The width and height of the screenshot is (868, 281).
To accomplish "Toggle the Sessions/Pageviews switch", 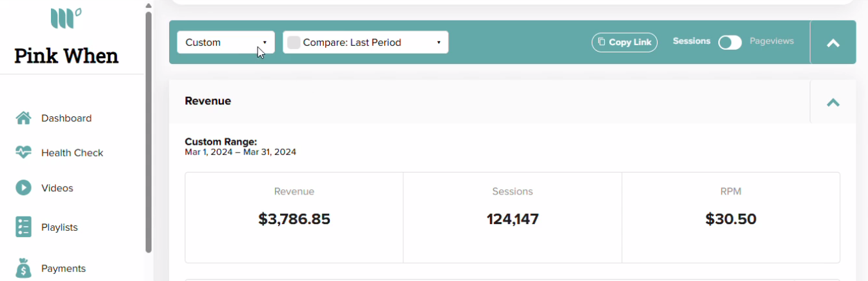I will tap(730, 42).
